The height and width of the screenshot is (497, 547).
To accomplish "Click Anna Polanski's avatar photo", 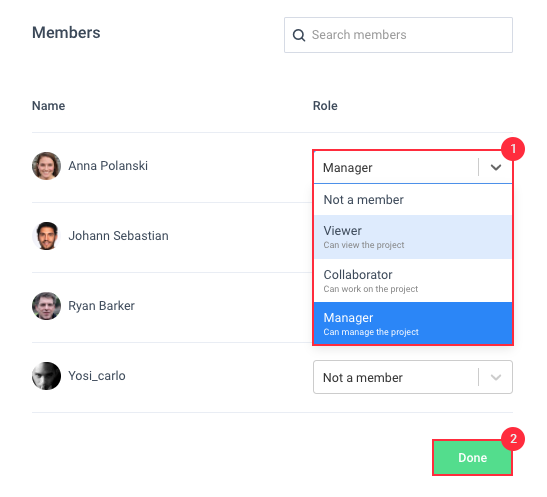I will pyautogui.click(x=46, y=166).
